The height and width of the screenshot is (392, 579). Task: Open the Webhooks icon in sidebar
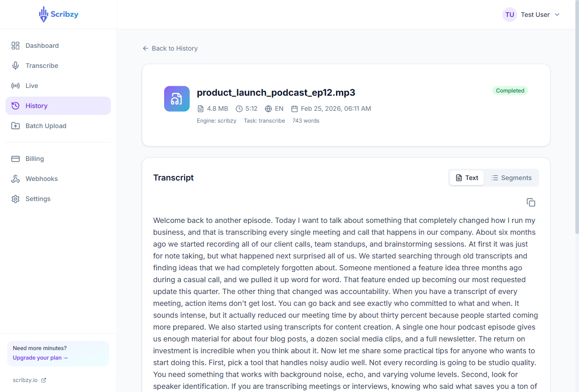(x=16, y=178)
